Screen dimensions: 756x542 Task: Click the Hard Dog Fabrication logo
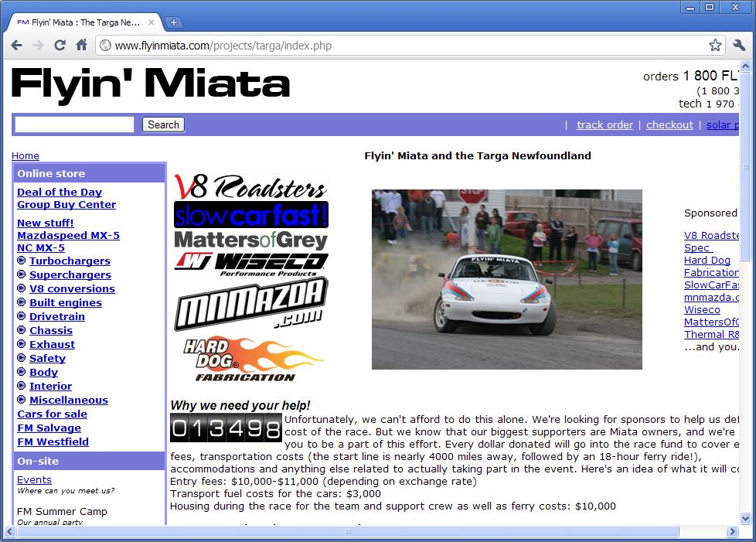(252, 360)
